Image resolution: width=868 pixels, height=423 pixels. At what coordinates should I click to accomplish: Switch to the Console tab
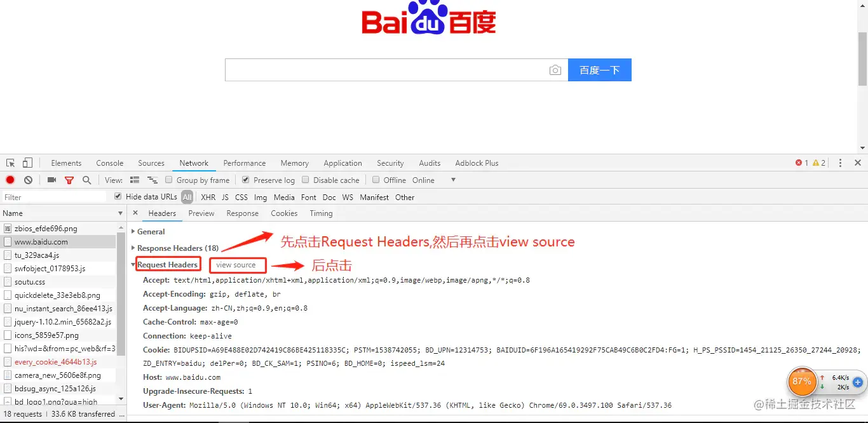point(110,163)
